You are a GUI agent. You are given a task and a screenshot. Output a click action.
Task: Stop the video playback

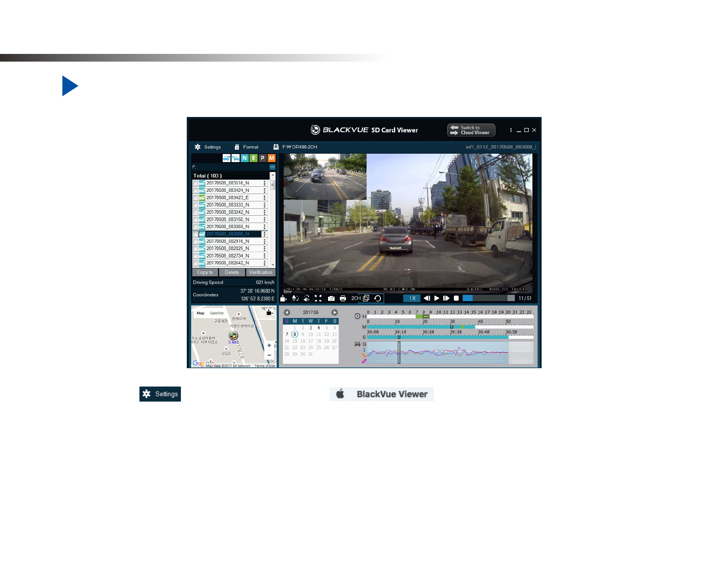point(456,299)
